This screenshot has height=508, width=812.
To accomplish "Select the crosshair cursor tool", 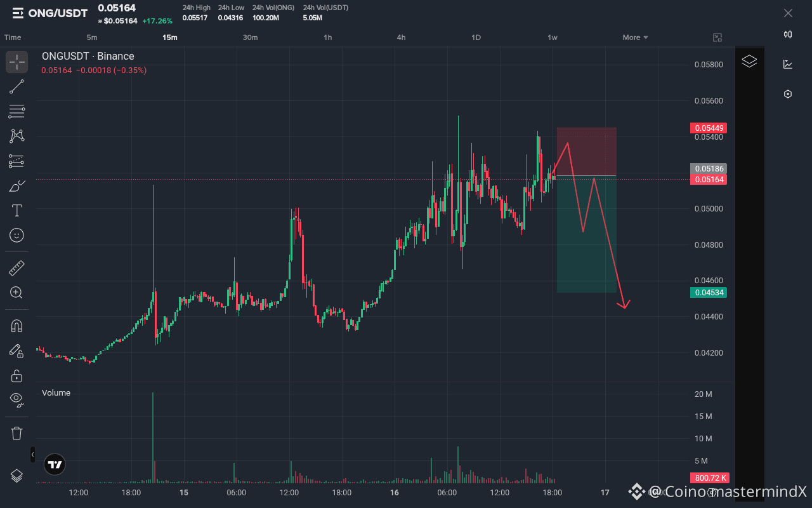I will tap(17, 62).
